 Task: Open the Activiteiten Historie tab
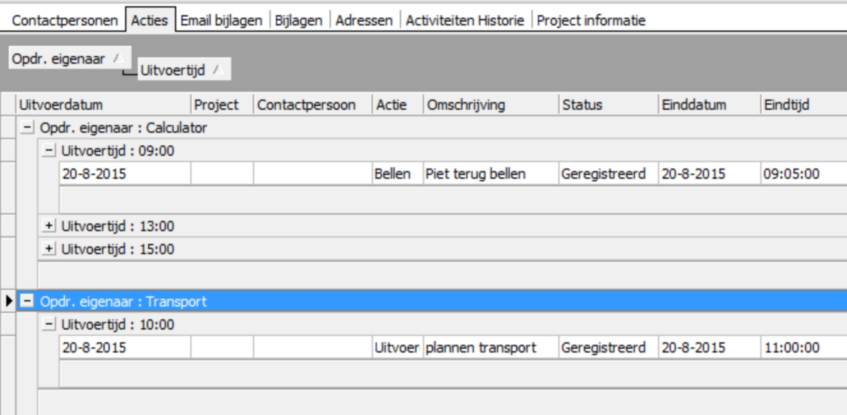[465, 20]
